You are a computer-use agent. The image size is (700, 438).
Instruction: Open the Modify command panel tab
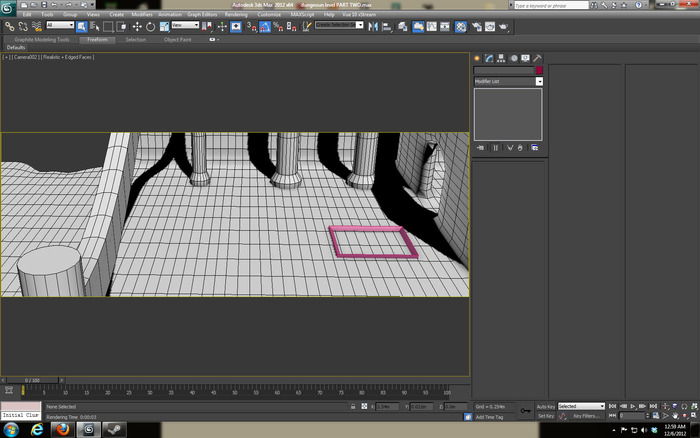pos(489,58)
